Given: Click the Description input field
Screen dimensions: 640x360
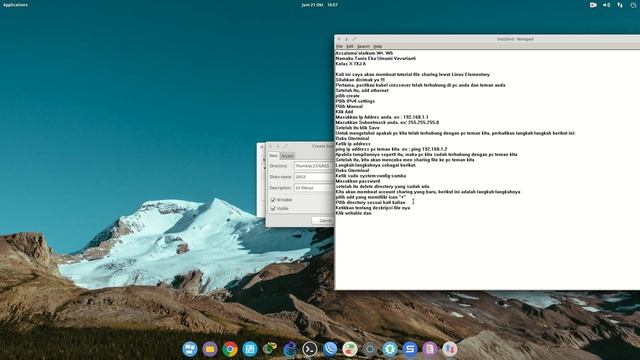Looking at the screenshot, I should (x=314, y=188).
